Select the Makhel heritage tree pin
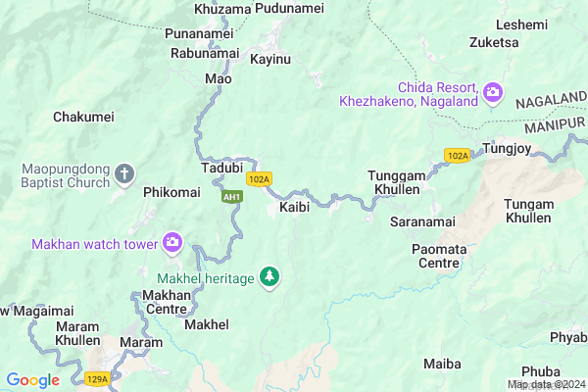Viewport: 588px width, 392px height. click(x=269, y=277)
